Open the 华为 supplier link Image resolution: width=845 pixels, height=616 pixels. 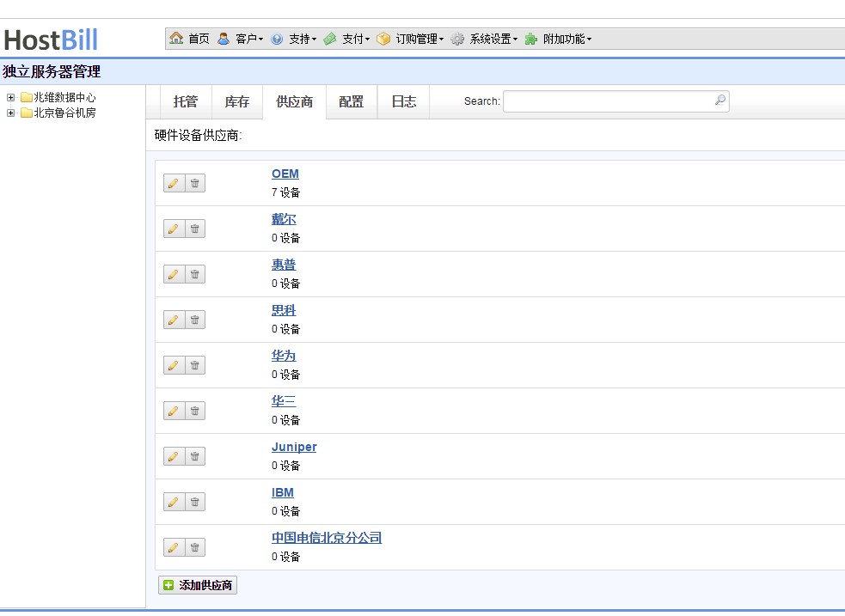pyautogui.click(x=284, y=356)
